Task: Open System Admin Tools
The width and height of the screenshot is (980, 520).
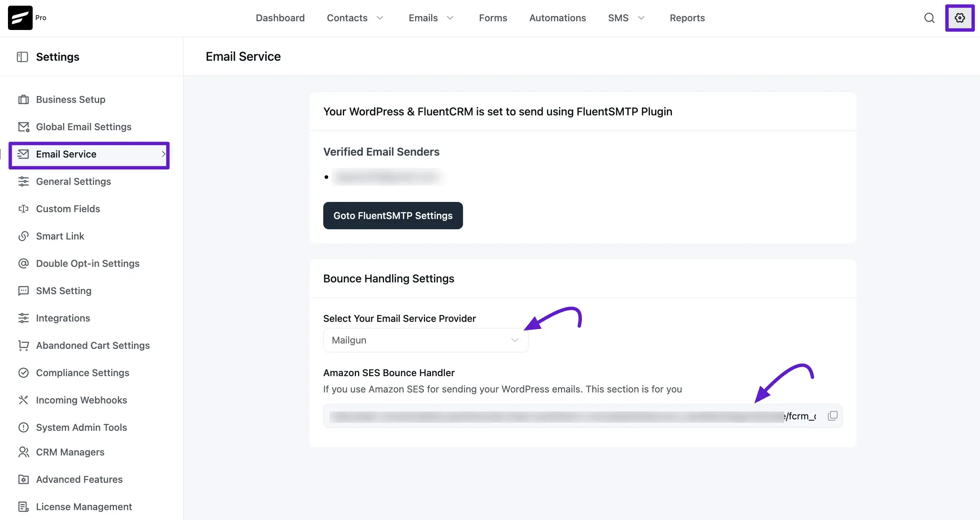Action: (81, 428)
